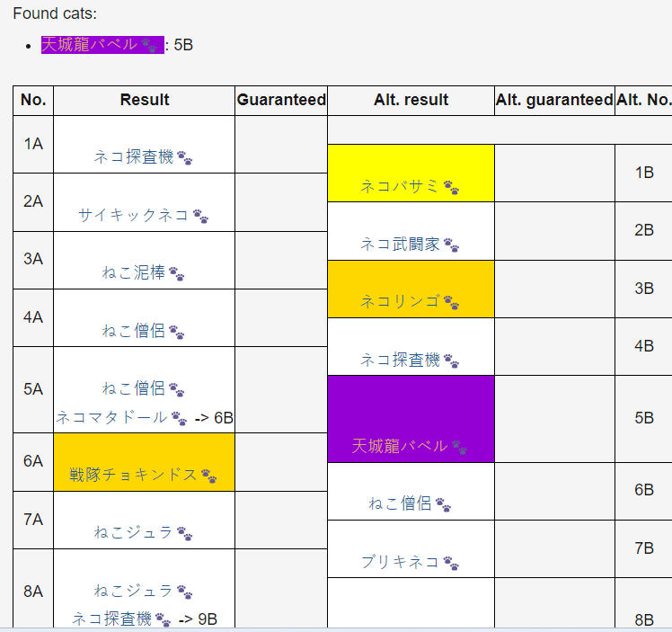
Task: Open ネコ探査機 link in row 8A
Action: pos(112,619)
